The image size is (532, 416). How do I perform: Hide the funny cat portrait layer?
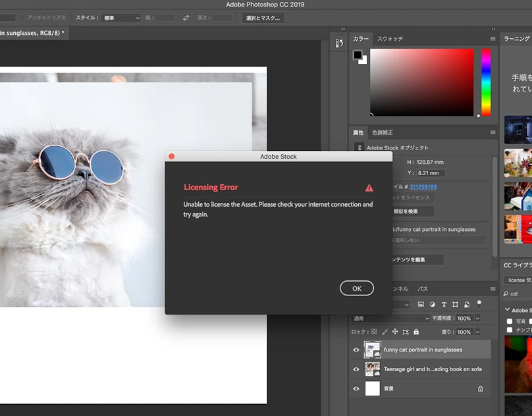tap(356, 350)
